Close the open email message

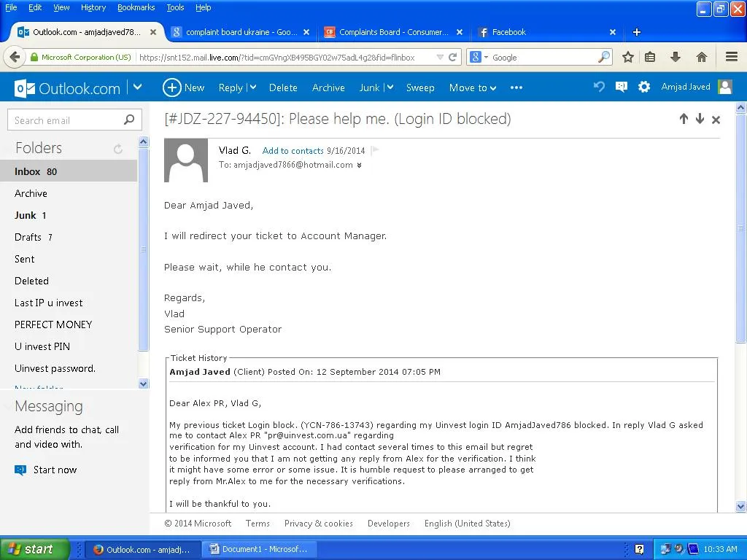point(716,120)
